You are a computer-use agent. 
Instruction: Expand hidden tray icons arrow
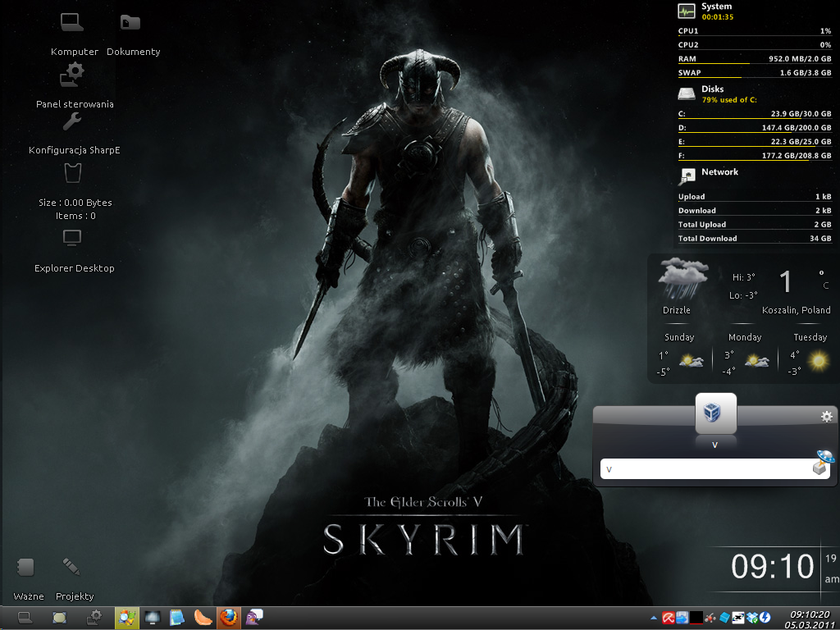tap(654, 618)
